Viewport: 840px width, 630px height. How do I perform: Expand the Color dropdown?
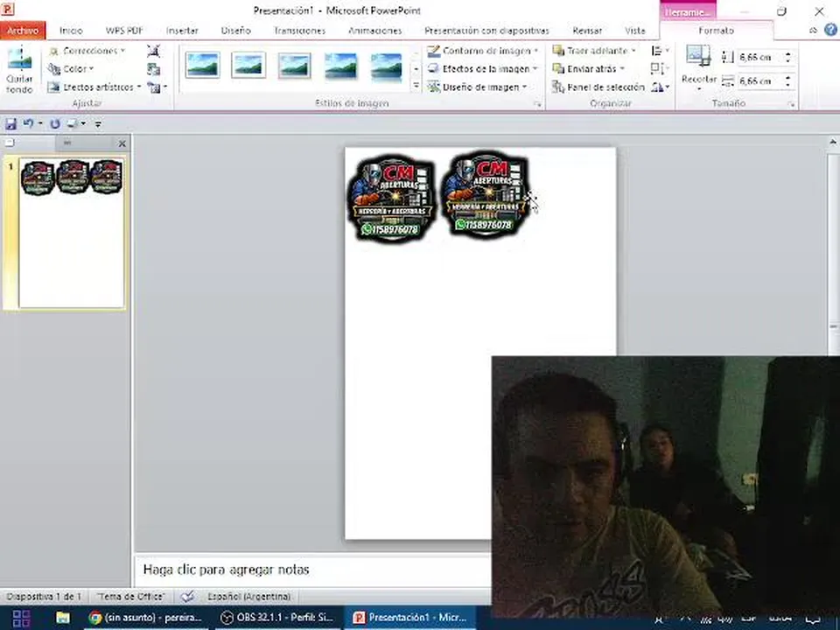[71, 68]
